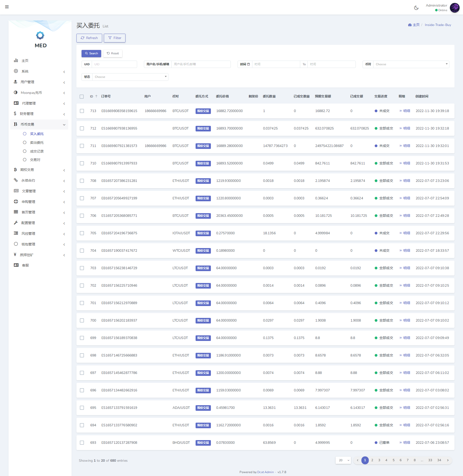Click the Refresh button
463x476 pixels.
pyautogui.click(x=89, y=38)
